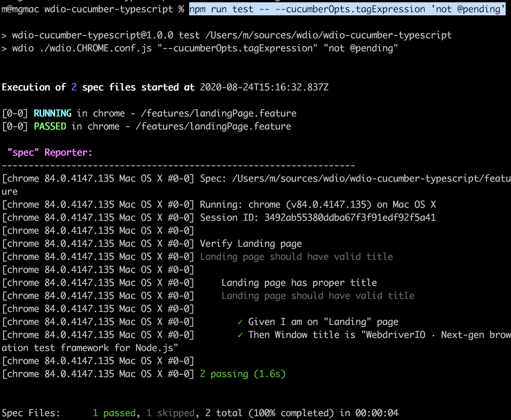Select the execution start timestamp

(x=264, y=87)
